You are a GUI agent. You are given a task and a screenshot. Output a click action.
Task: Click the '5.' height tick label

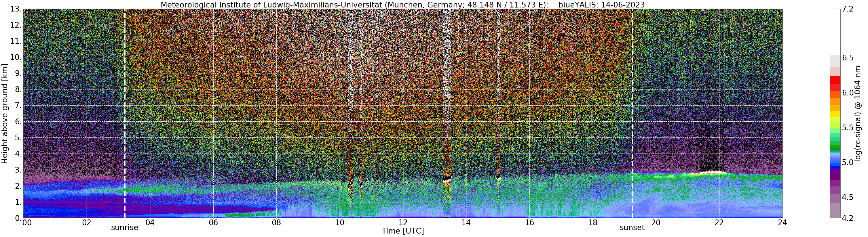pos(18,138)
